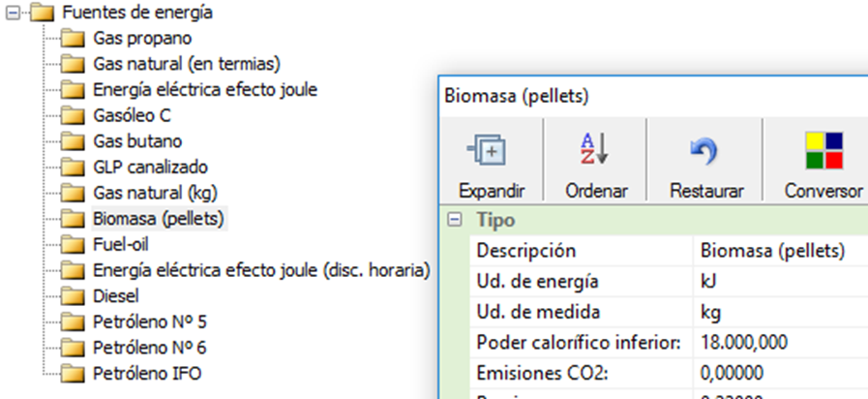Select the Gasóleo C tree item

point(132,115)
